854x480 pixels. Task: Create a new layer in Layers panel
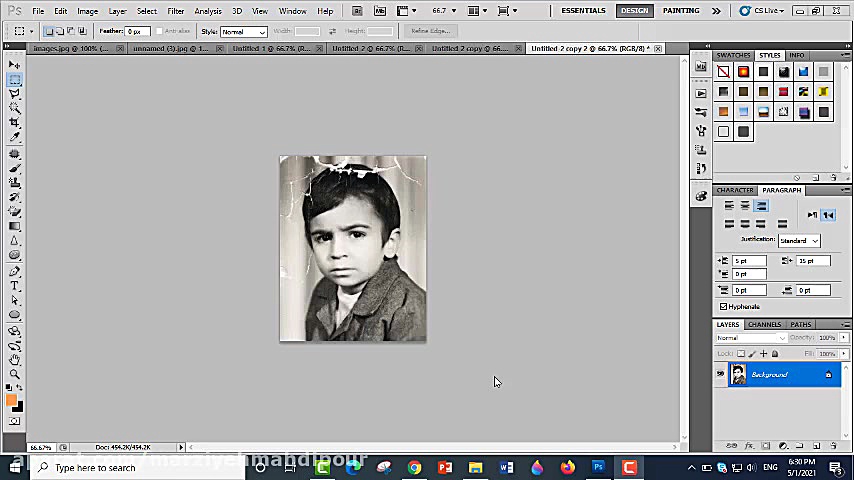[x=816, y=446]
